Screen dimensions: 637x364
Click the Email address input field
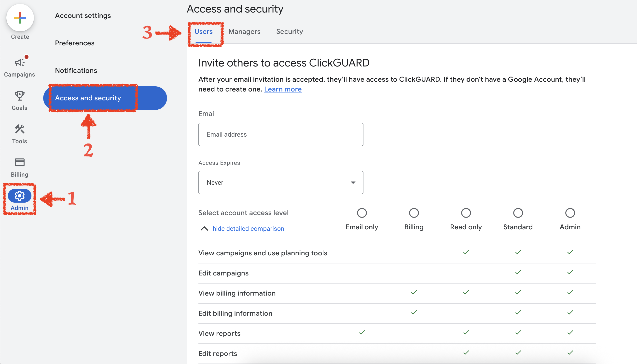(x=281, y=134)
